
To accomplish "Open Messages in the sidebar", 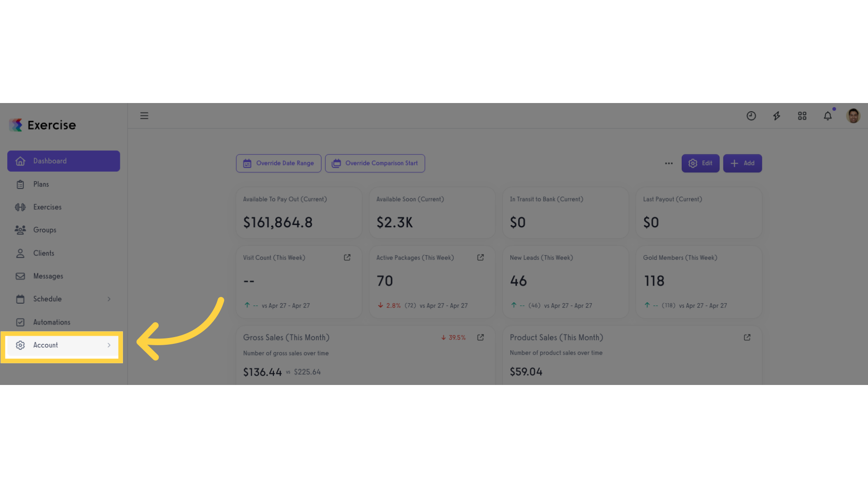I will pyautogui.click(x=64, y=276).
